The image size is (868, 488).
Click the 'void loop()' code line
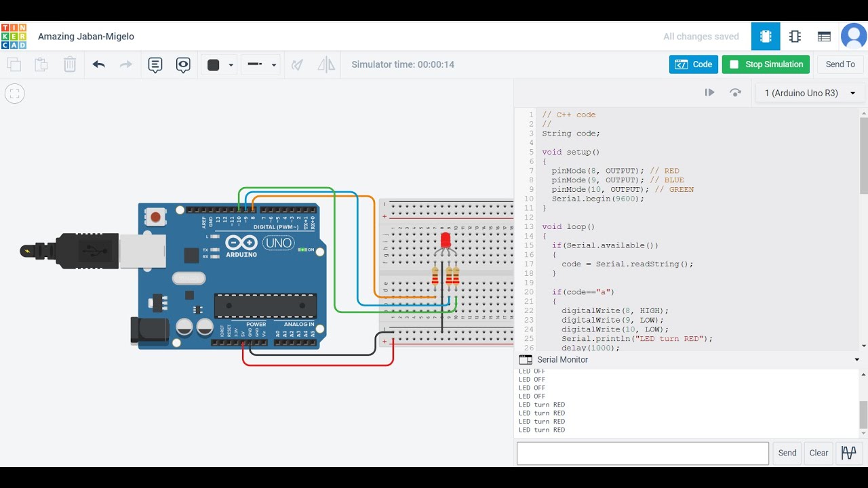coord(568,226)
